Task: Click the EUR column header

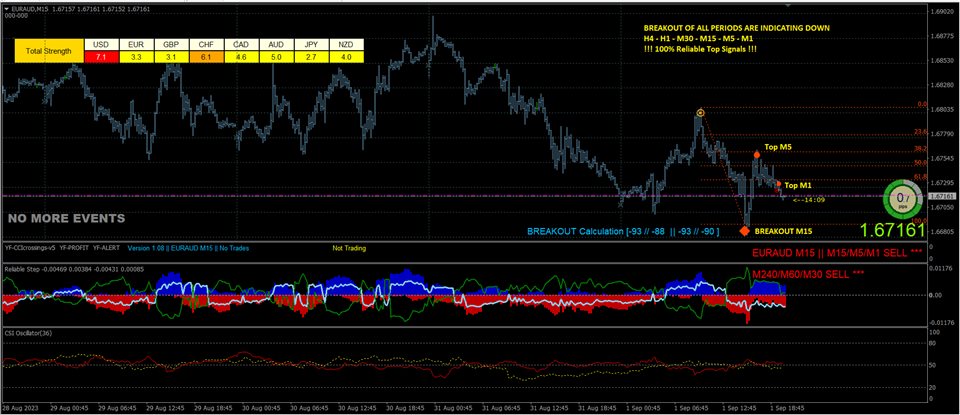Action: click(x=135, y=45)
